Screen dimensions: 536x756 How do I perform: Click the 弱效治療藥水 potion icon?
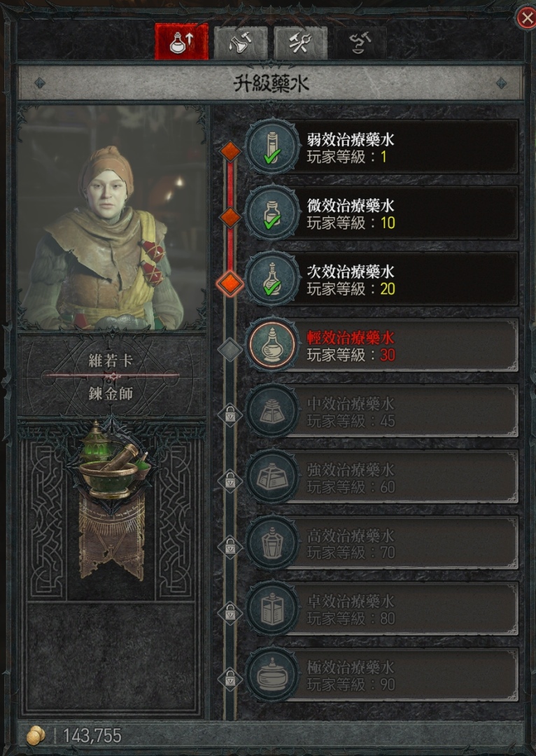pyautogui.click(x=272, y=147)
